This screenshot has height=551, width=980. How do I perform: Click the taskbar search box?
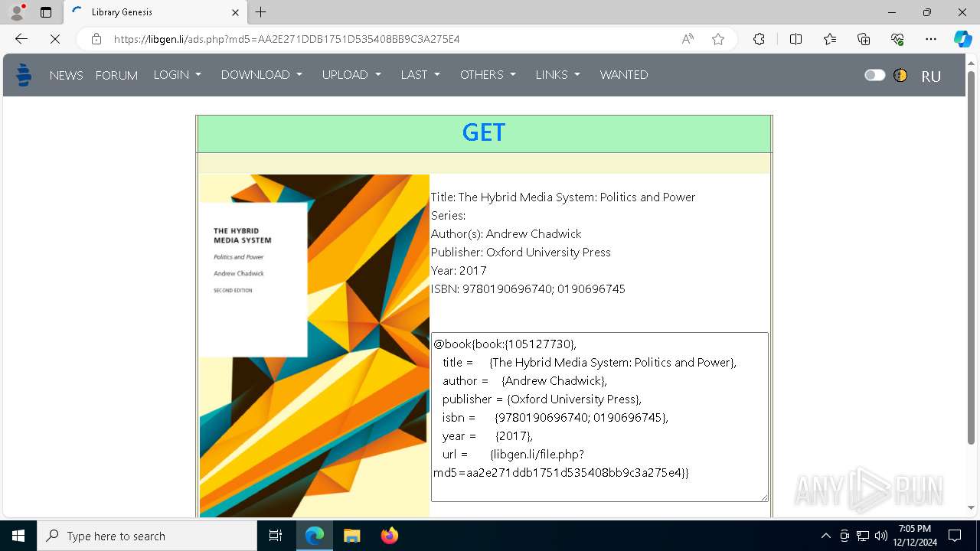point(147,536)
